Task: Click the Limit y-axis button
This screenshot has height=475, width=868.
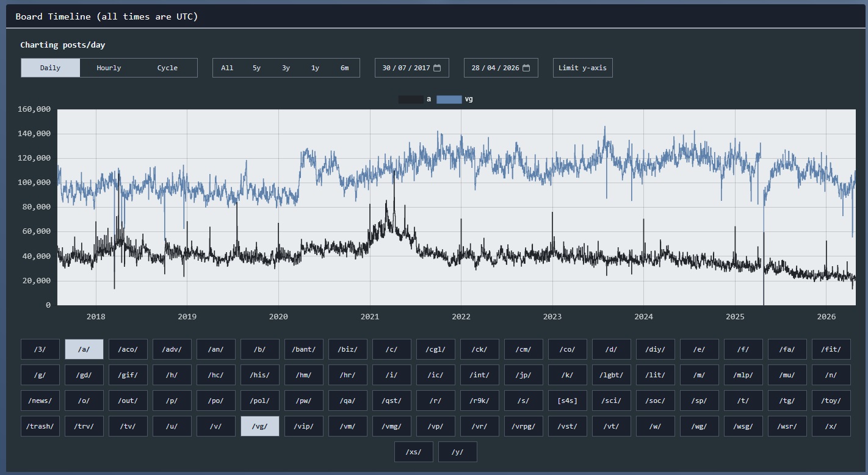Action: (582, 68)
